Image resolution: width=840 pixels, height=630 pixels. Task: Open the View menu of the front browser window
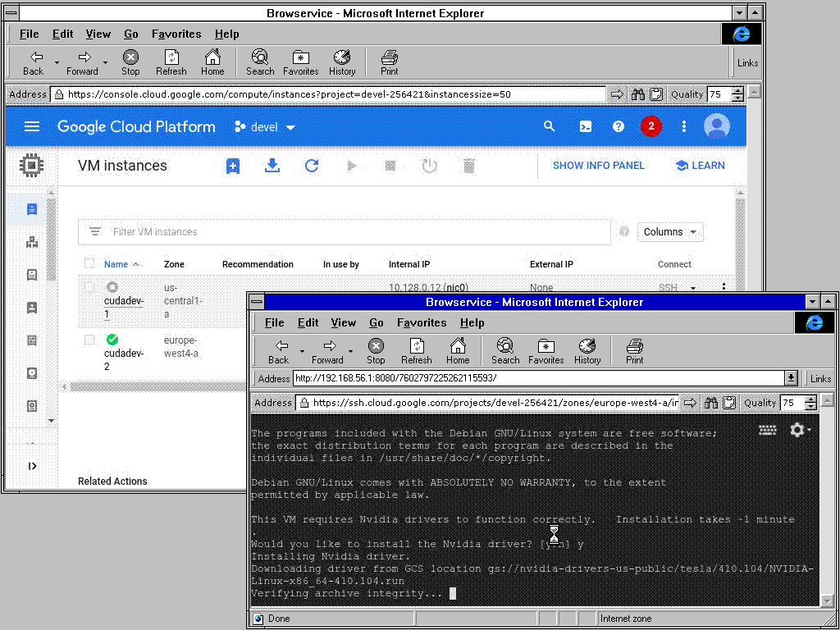[344, 323]
